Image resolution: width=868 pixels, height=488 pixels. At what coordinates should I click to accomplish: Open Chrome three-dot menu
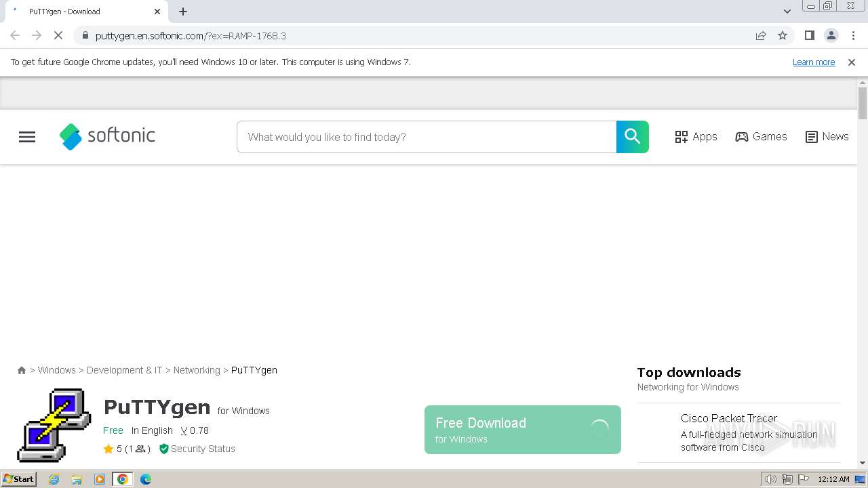tap(853, 35)
